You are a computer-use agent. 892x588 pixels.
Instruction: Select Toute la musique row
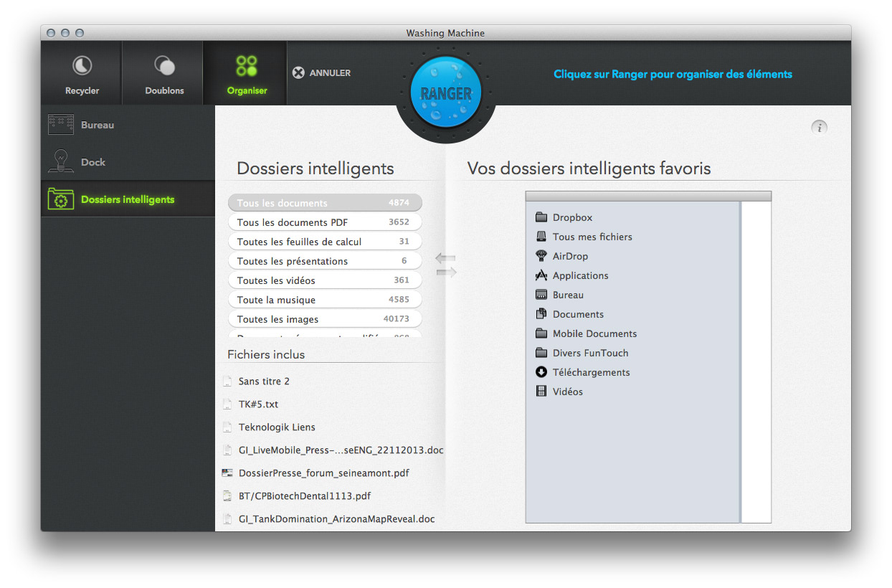(325, 300)
